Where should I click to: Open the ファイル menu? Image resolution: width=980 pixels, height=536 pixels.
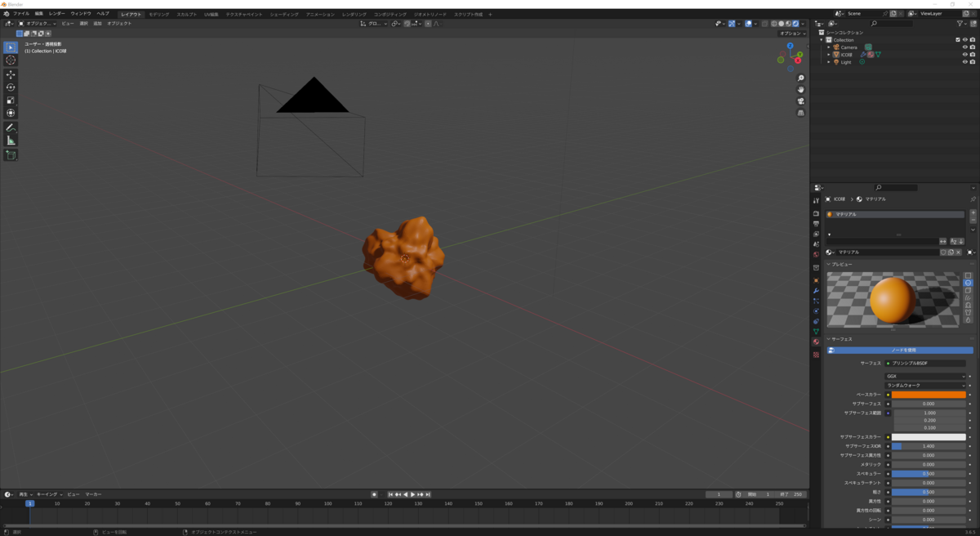pos(20,14)
